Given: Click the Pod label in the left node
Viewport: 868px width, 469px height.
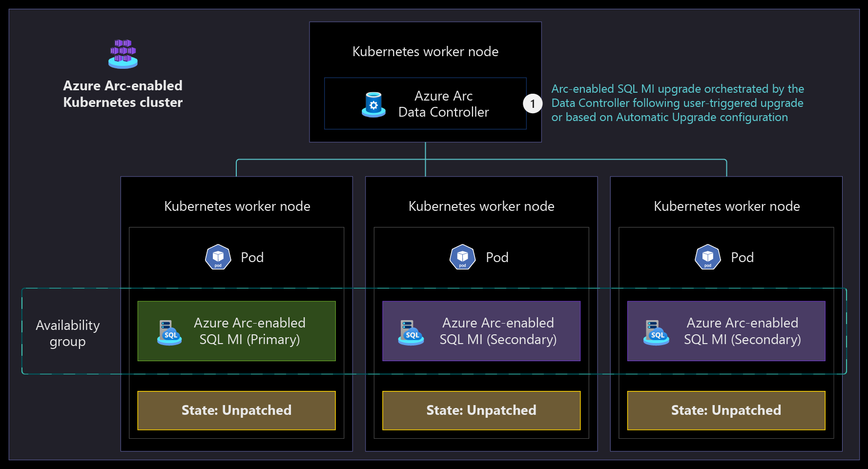Looking at the screenshot, I should [x=252, y=257].
